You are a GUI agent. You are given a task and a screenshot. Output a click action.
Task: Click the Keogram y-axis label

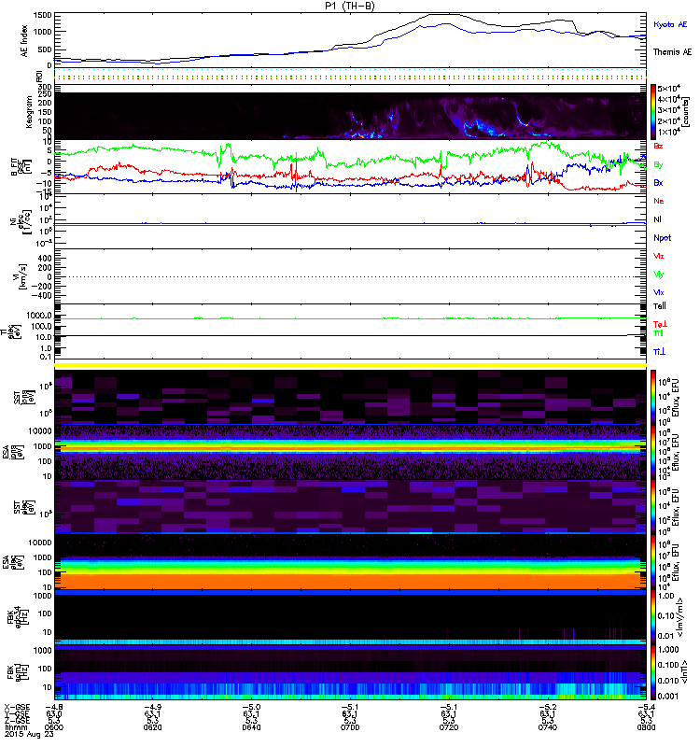click(x=29, y=112)
